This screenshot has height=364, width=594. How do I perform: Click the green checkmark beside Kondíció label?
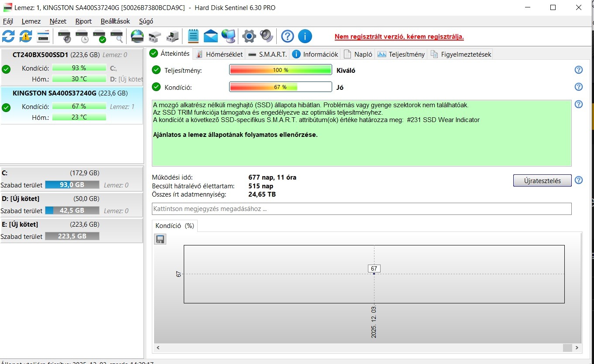pos(156,87)
